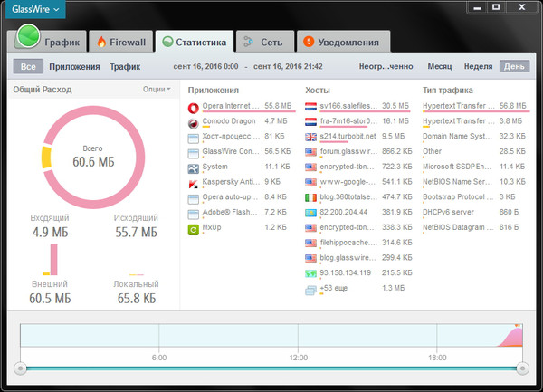This screenshot has height=392, width=543.
Task: Select the Статистика tab
Action: click(x=195, y=42)
